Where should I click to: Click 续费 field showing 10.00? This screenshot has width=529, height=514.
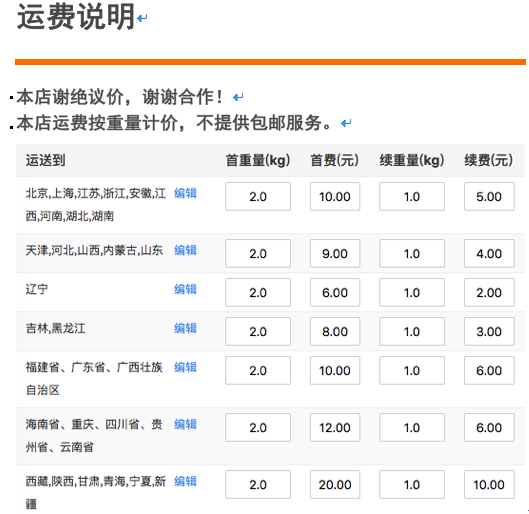(489, 484)
